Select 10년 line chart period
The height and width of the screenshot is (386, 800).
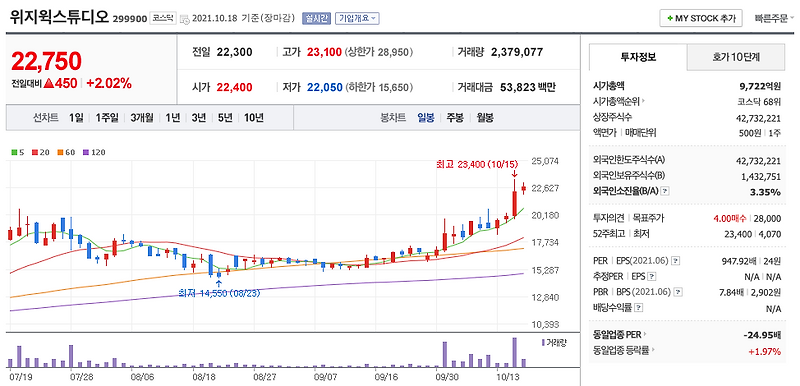click(x=254, y=118)
